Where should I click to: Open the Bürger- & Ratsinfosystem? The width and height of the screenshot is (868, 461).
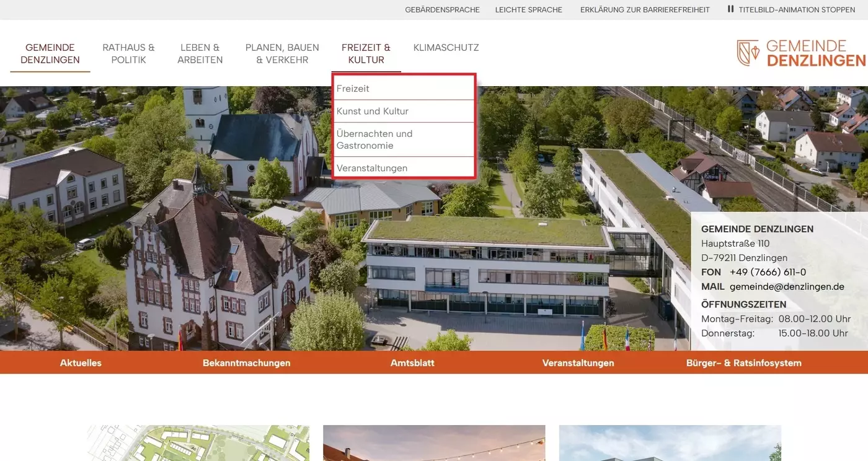coord(744,362)
